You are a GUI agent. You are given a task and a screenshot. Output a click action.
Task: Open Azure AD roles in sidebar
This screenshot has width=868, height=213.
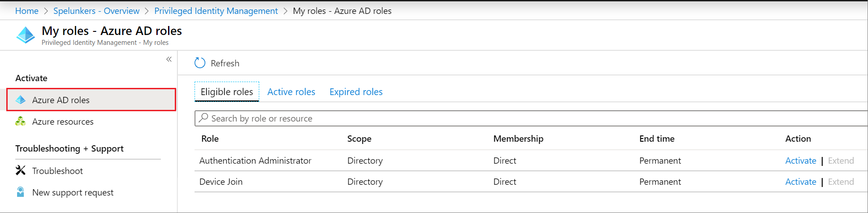[91, 100]
